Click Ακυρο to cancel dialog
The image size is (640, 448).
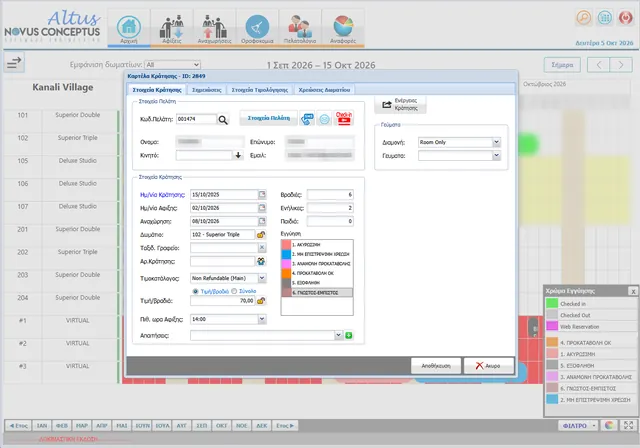click(x=488, y=366)
